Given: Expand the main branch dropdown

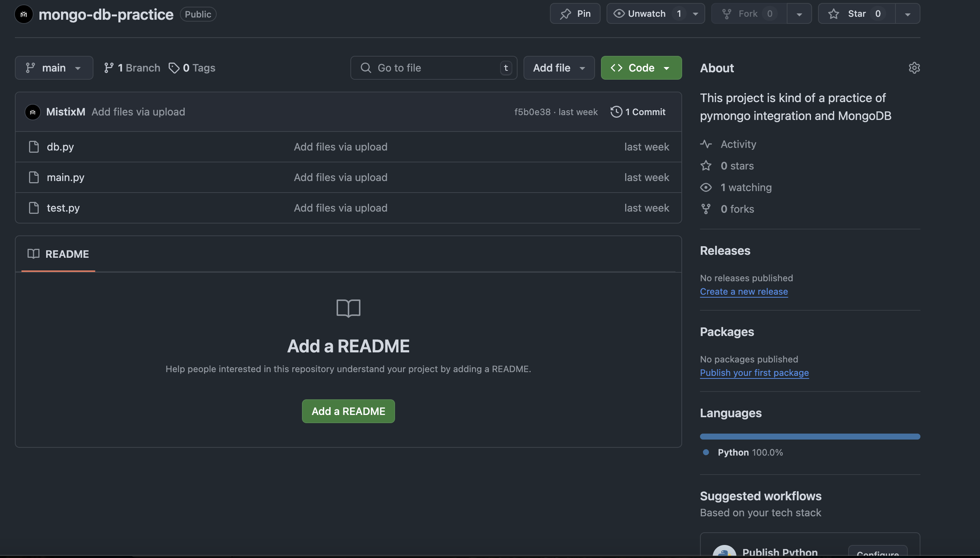Looking at the screenshot, I should 54,68.
